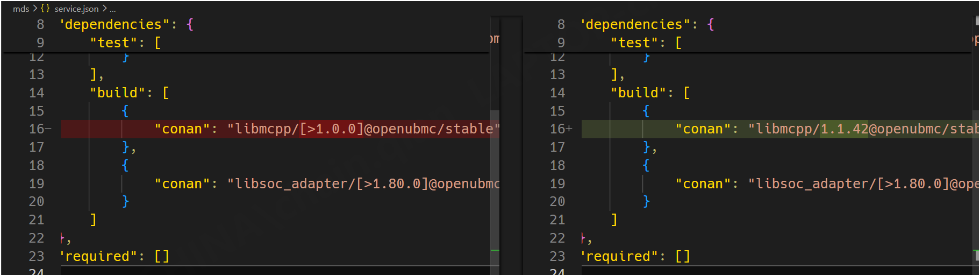Select the service.json breadcrumb item
This screenshot has height=276, width=980.
pyautogui.click(x=76, y=9)
